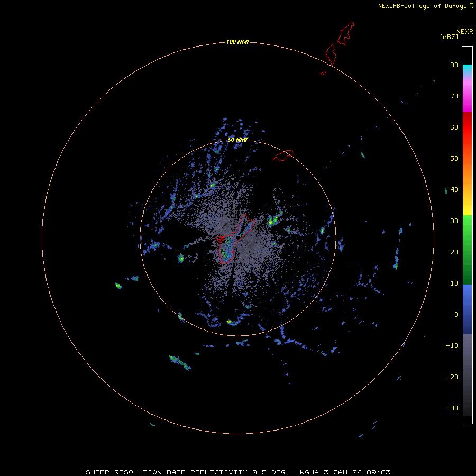Image resolution: width=476 pixels, height=476 pixels.
Task: Click the 30 value on the dBZ scale
Action: tap(454, 221)
